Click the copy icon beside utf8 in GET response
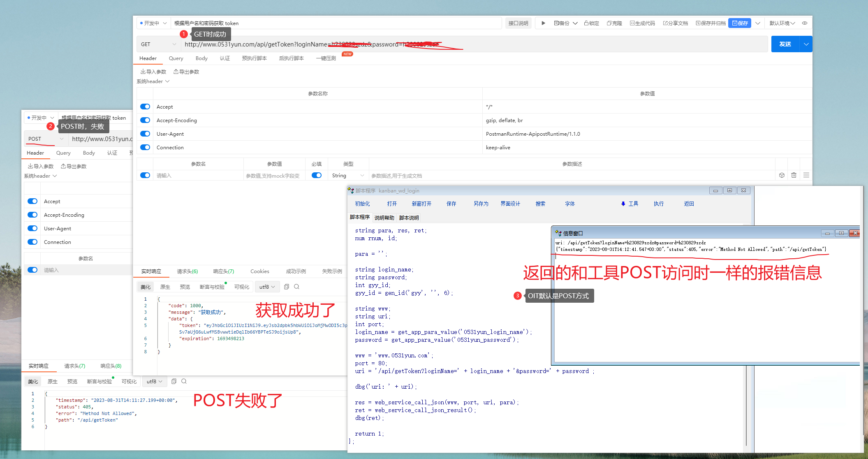 point(287,287)
